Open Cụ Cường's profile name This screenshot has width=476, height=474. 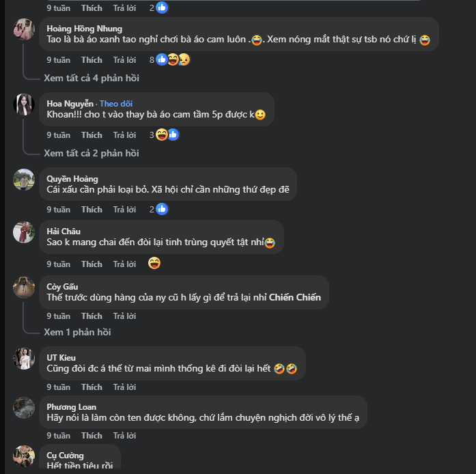(x=65, y=455)
